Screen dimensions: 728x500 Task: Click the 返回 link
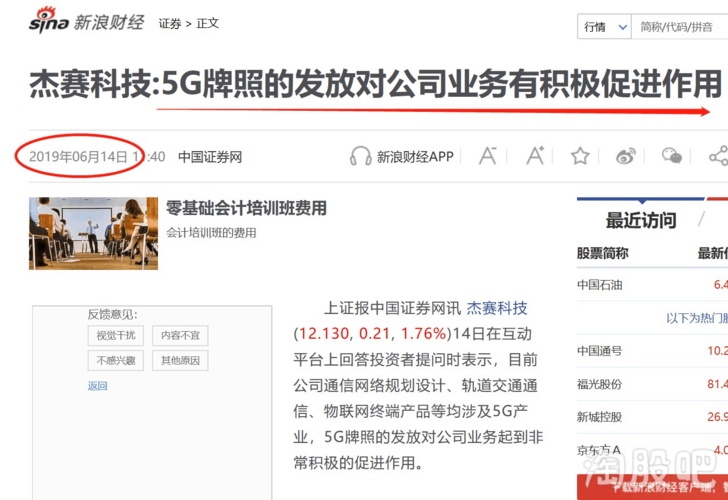[x=98, y=386]
